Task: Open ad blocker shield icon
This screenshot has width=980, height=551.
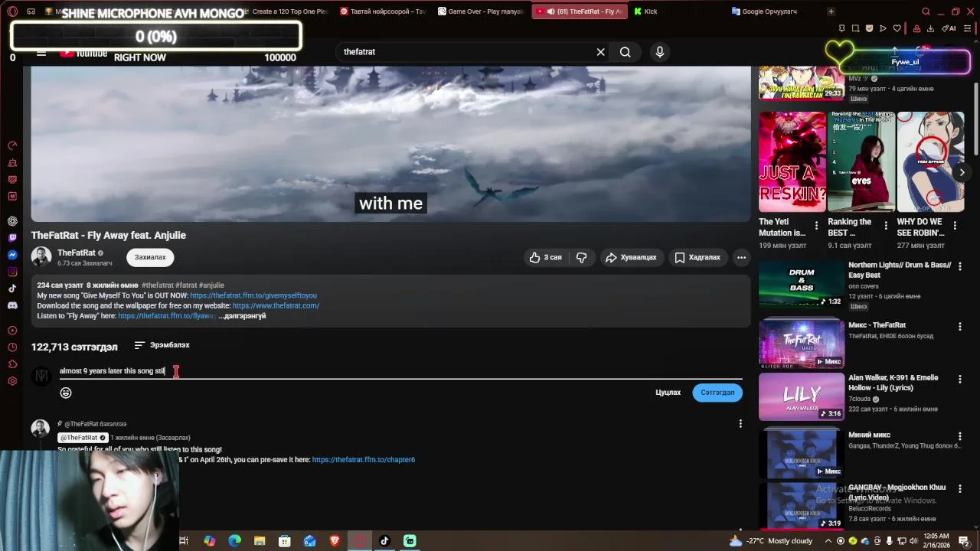Action: (x=869, y=29)
